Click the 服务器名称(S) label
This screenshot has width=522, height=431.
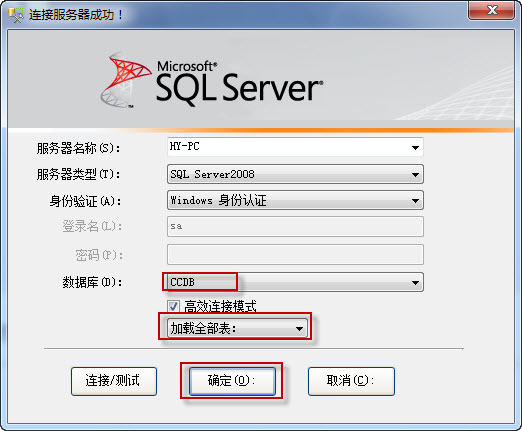78,148
